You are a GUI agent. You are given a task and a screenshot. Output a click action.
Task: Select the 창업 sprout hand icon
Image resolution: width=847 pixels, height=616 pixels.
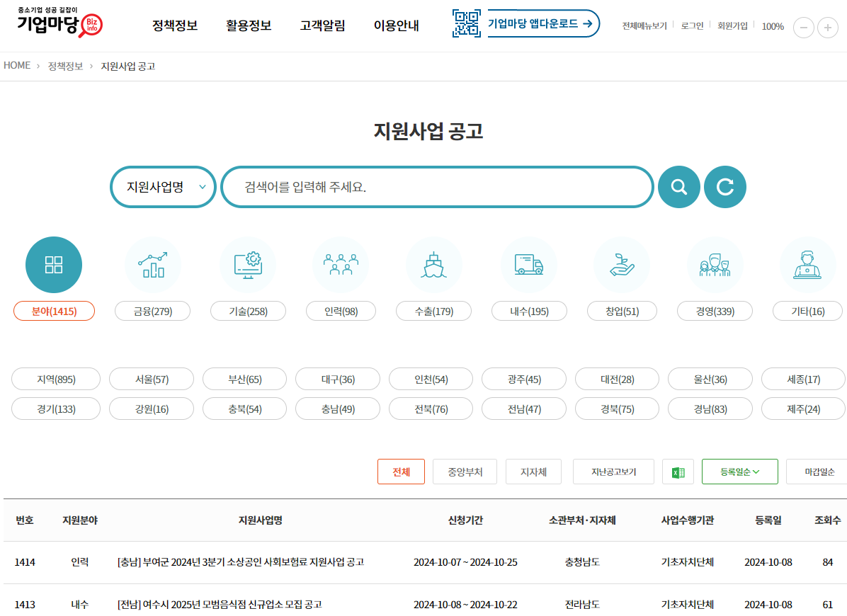[x=622, y=265]
